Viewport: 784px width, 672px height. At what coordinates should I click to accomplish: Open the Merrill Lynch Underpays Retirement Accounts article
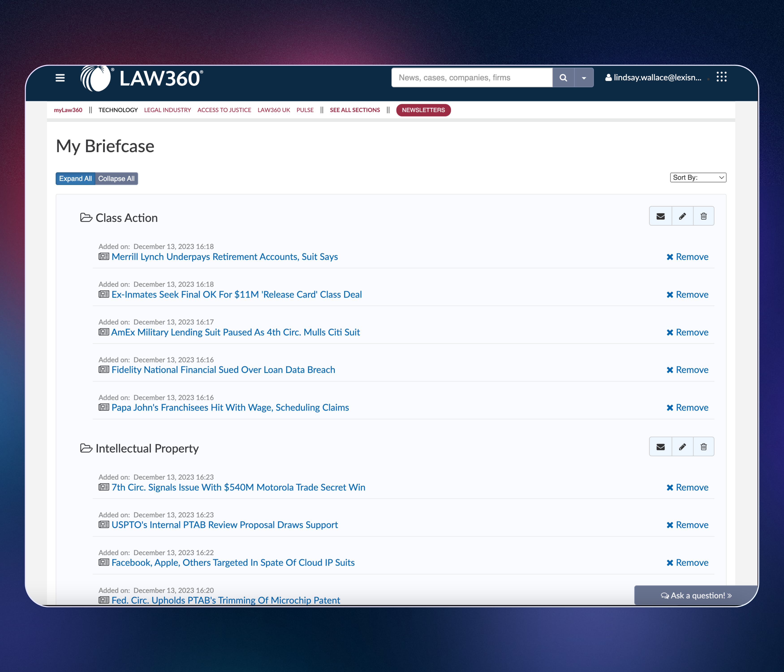[x=225, y=256]
